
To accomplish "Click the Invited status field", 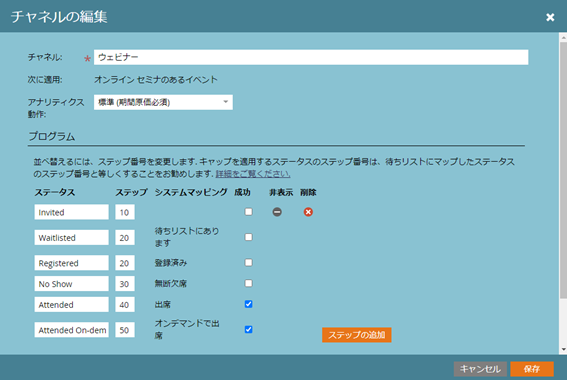I will [72, 212].
